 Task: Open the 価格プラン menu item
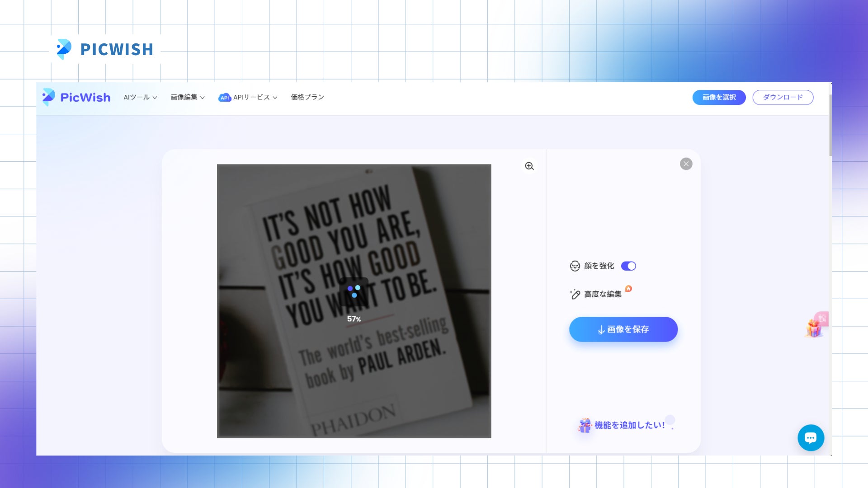(307, 97)
